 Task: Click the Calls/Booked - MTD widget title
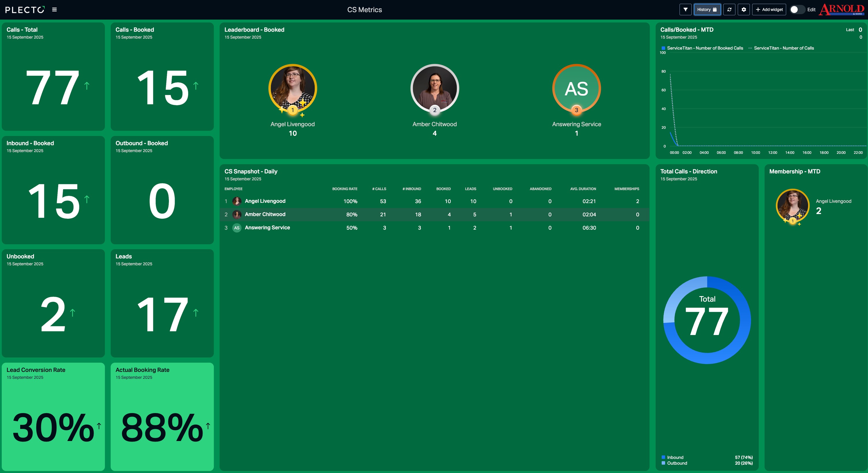pos(687,30)
